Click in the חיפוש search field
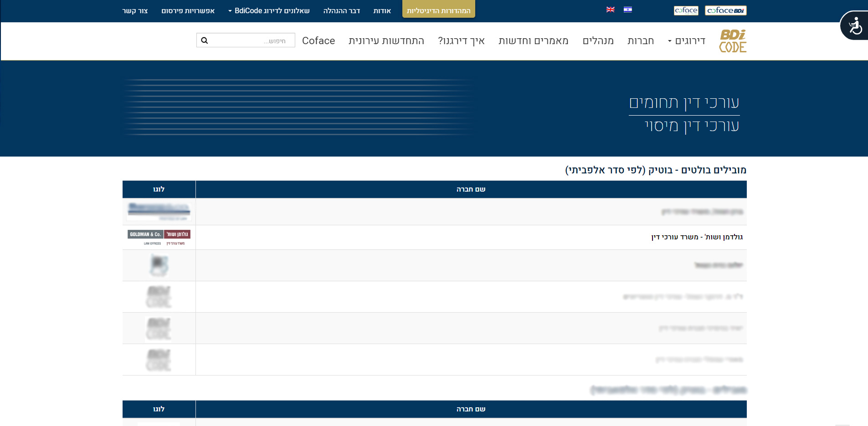 pos(251,41)
